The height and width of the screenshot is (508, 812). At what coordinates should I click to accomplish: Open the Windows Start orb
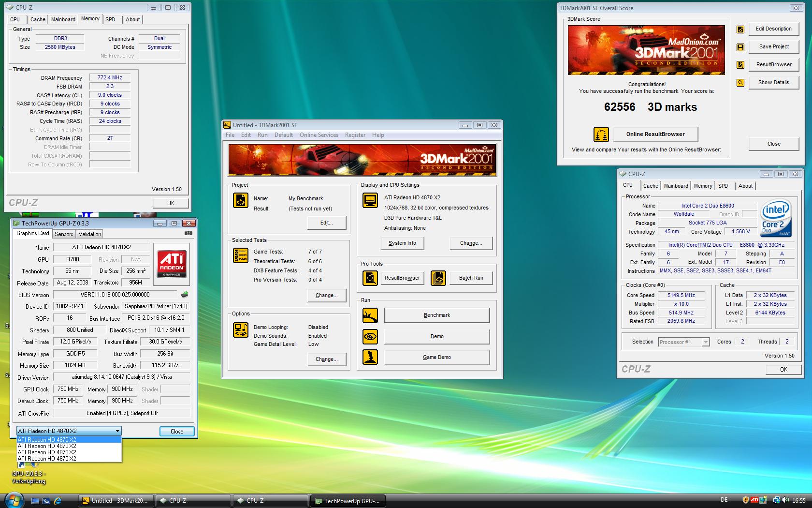coord(13,500)
